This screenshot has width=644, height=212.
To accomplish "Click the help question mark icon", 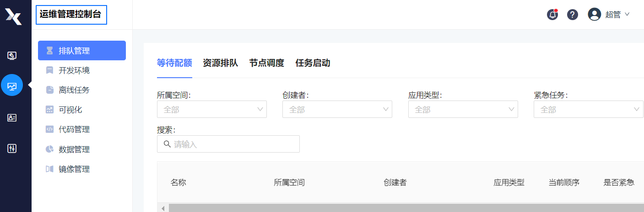I will tap(573, 15).
